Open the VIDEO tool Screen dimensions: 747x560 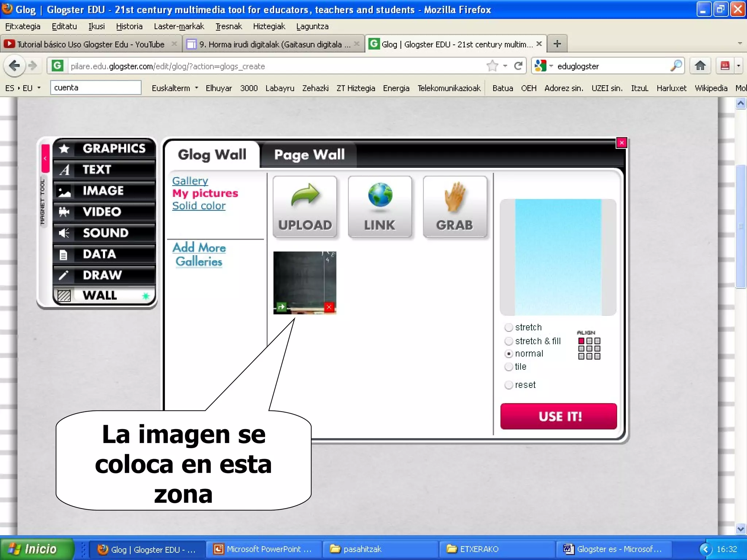point(104,212)
